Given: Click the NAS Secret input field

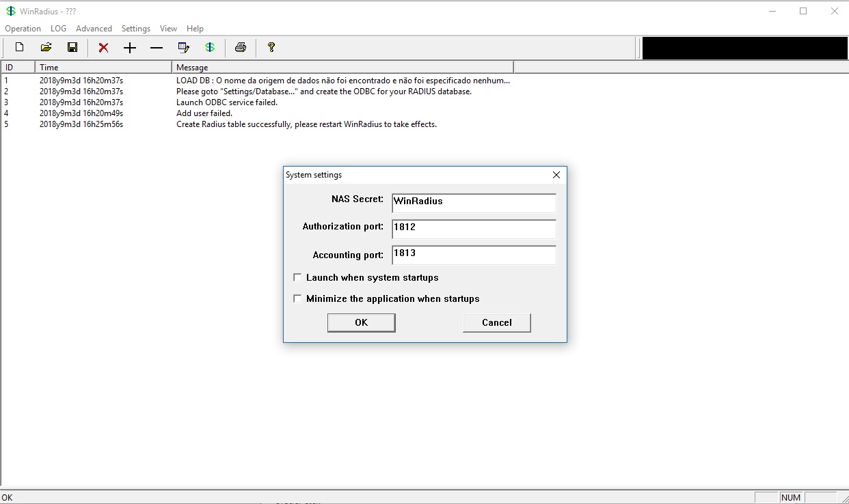Looking at the screenshot, I should [x=474, y=203].
